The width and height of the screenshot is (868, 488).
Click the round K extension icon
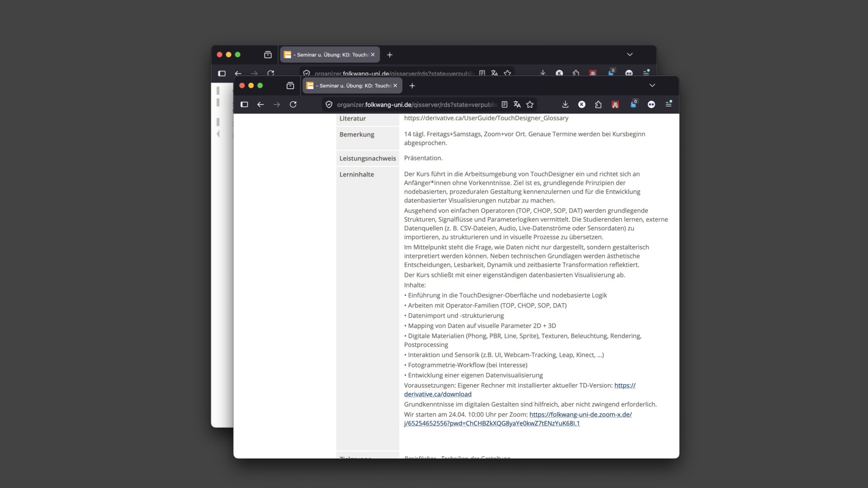(x=582, y=104)
